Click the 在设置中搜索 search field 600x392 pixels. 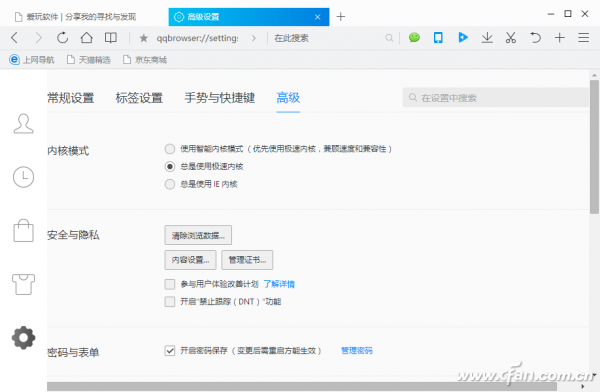pyautogui.click(x=496, y=98)
